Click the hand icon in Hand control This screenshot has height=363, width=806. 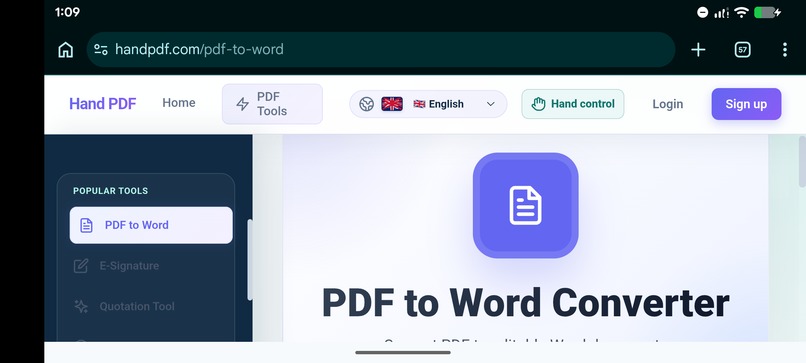coord(538,104)
